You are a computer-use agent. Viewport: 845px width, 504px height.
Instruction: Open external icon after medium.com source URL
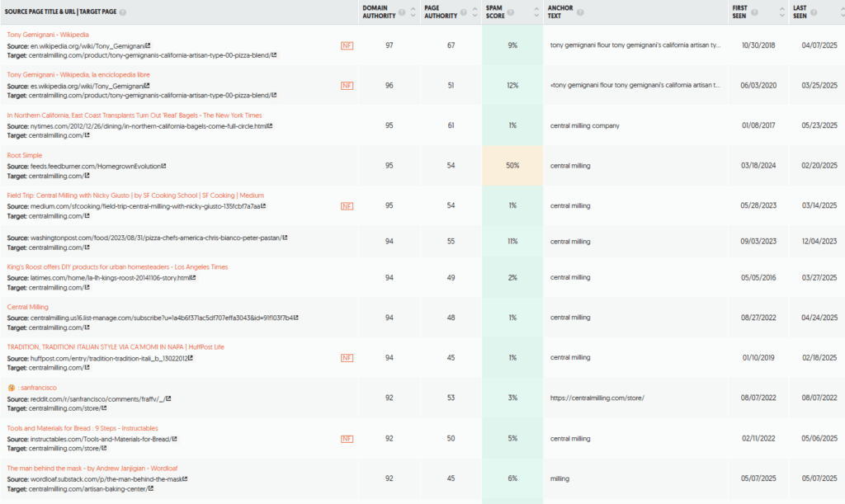(263, 205)
